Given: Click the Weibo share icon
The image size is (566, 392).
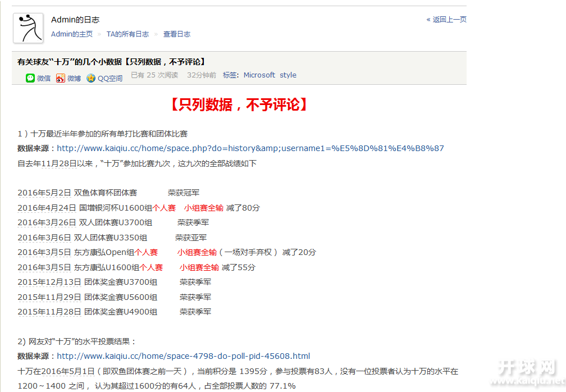Looking at the screenshot, I should (60, 78).
